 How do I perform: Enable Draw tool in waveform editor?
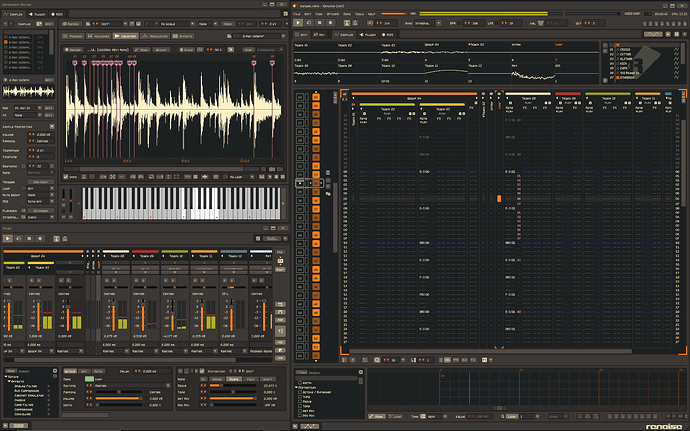(x=141, y=50)
